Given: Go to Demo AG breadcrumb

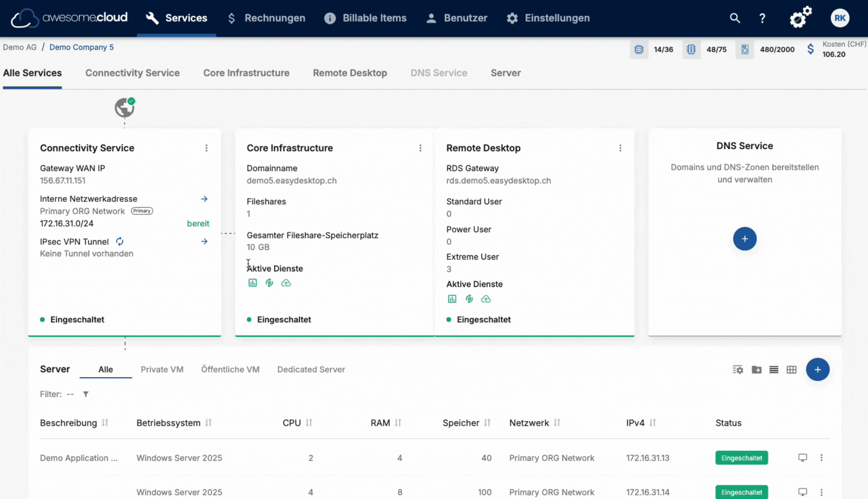Looking at the screenshot, I should pyautogui.click(x=19, y=47).
